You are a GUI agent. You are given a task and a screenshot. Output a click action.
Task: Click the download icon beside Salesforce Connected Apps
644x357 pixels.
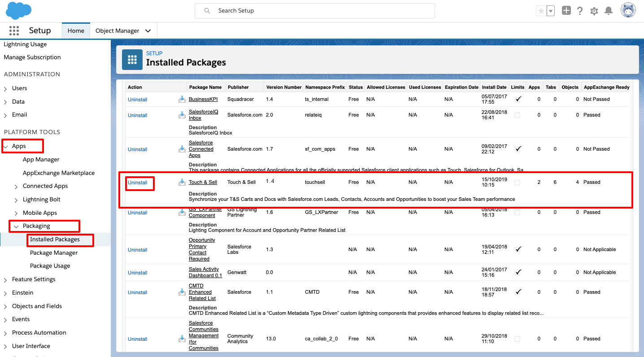182,149
